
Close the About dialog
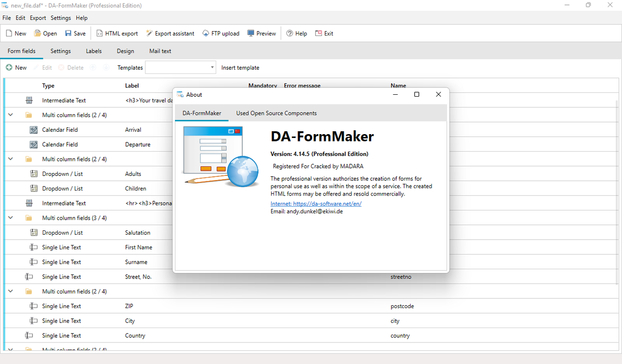(x=438, y=94)
